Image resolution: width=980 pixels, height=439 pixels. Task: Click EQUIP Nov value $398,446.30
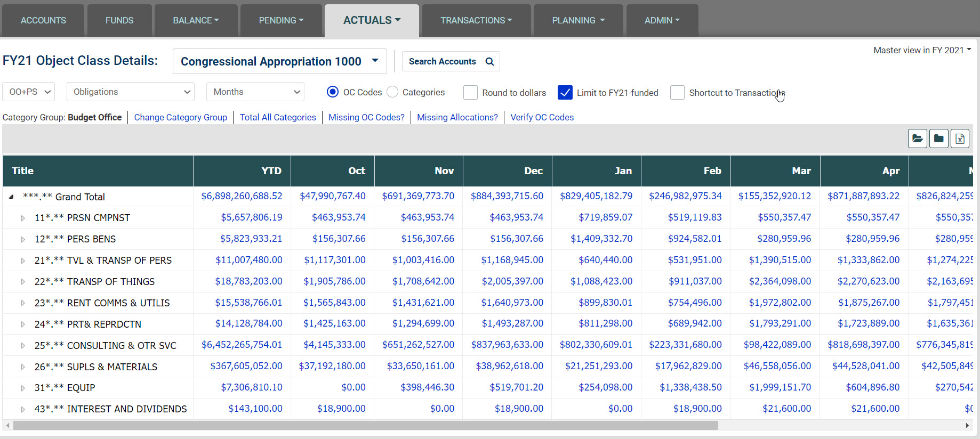coord(427,387)
